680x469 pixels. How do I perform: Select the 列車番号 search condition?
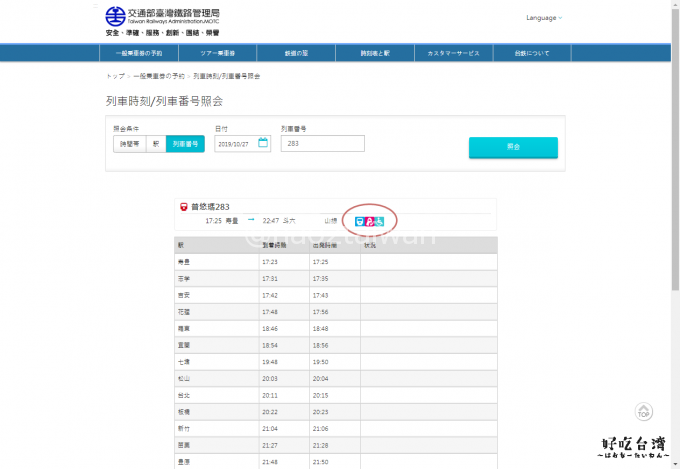(x=185, y=144)
